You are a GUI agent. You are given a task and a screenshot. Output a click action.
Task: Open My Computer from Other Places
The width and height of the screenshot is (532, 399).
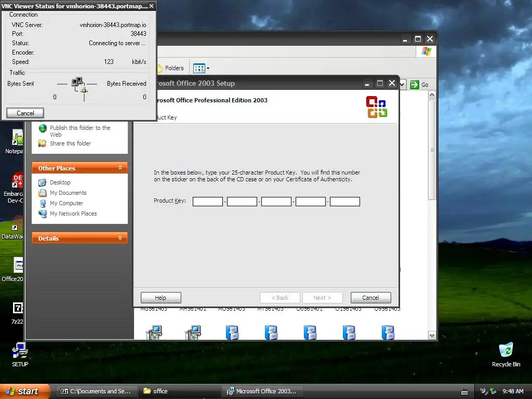point(66,203)
